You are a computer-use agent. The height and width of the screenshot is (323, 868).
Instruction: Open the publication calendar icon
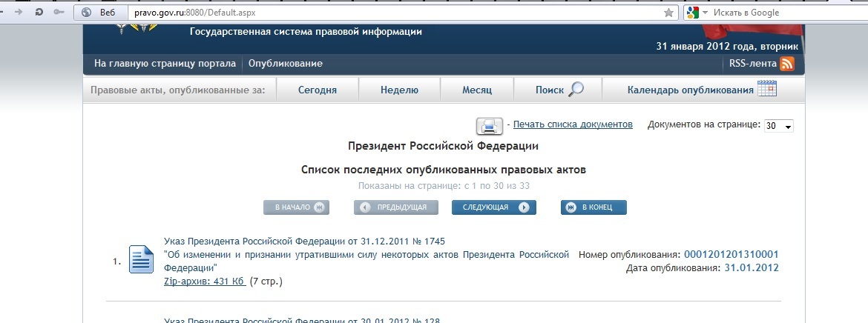(x=766, y=90)
